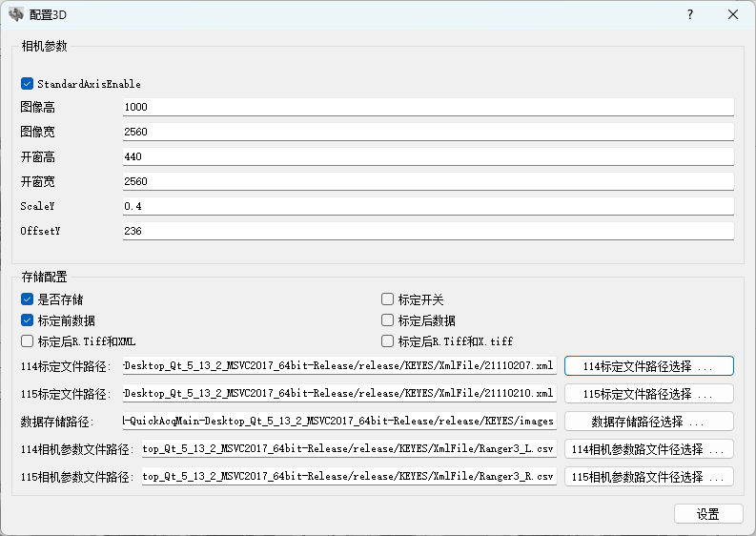Click into the ScaleY input box

428,206
